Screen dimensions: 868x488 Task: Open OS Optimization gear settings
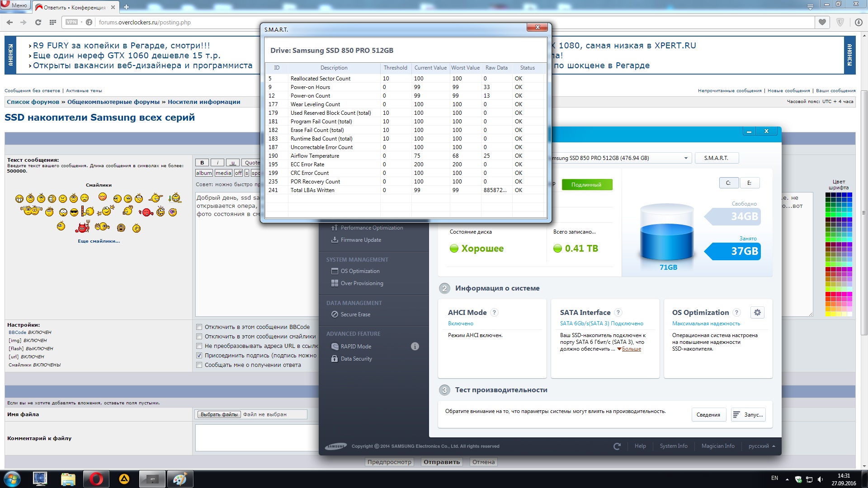point(757,312)
